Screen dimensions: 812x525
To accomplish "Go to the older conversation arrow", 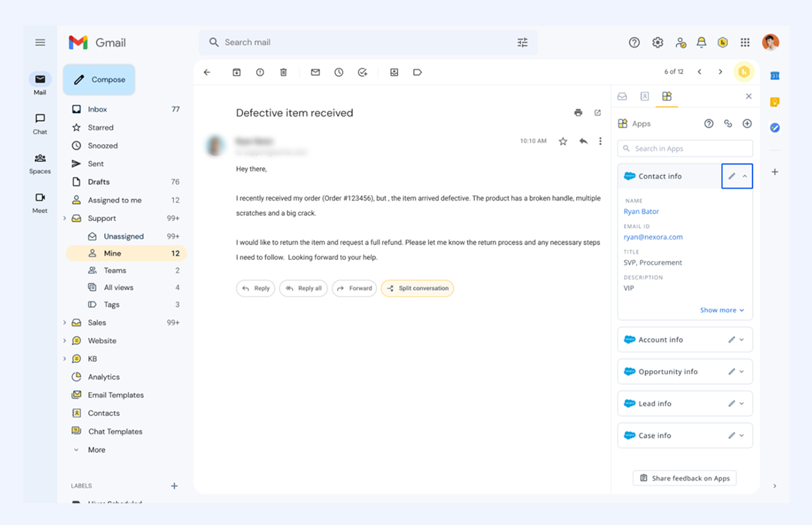I will pyautogui.click(x=721, y=71).
